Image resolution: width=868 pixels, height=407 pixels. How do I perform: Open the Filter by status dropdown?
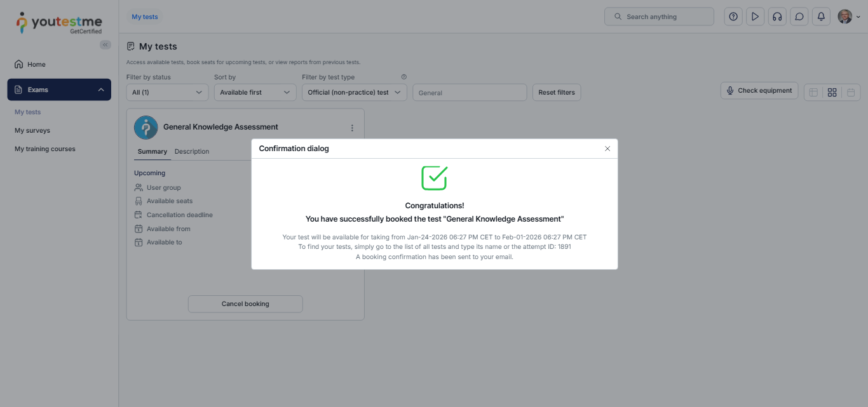point(167,93)
